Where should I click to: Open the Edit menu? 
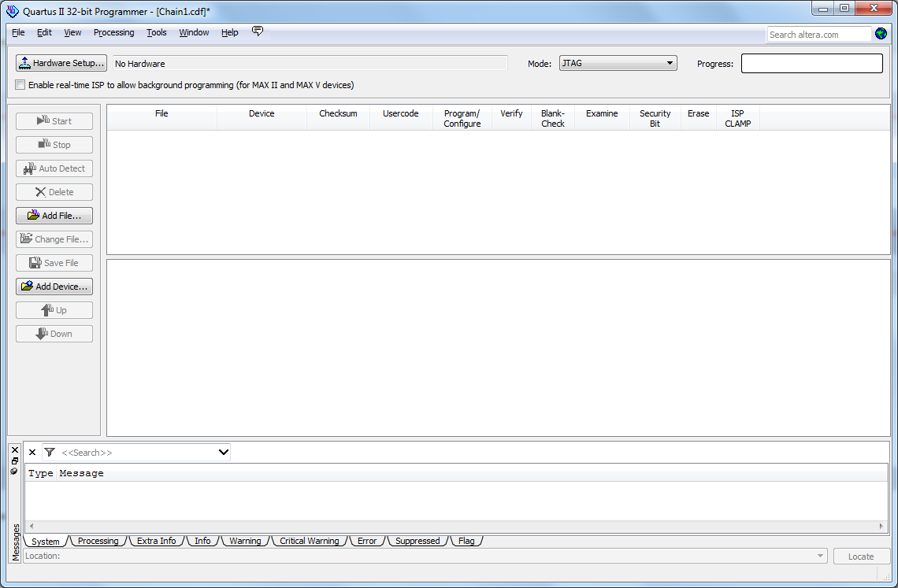[44, 32]
